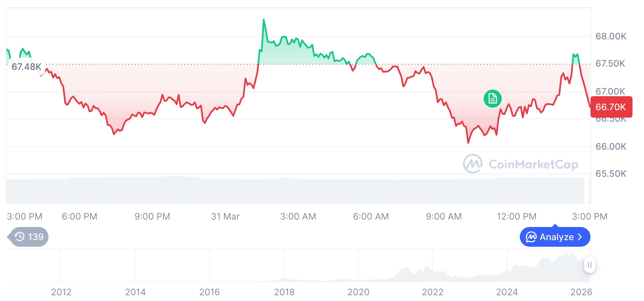This screenshot has height=301, width=644.
Task: Click the 67.48K opening price label
Action: (26, 67)
